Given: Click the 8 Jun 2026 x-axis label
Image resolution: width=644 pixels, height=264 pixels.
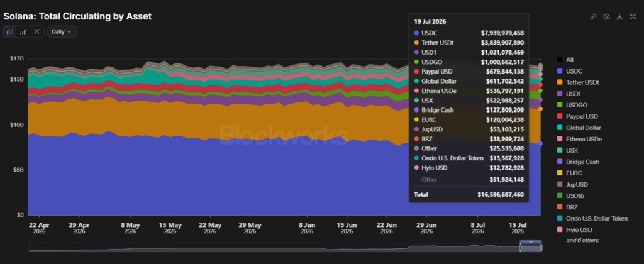Looking at the screenshot, I should (x=307, y=228).
